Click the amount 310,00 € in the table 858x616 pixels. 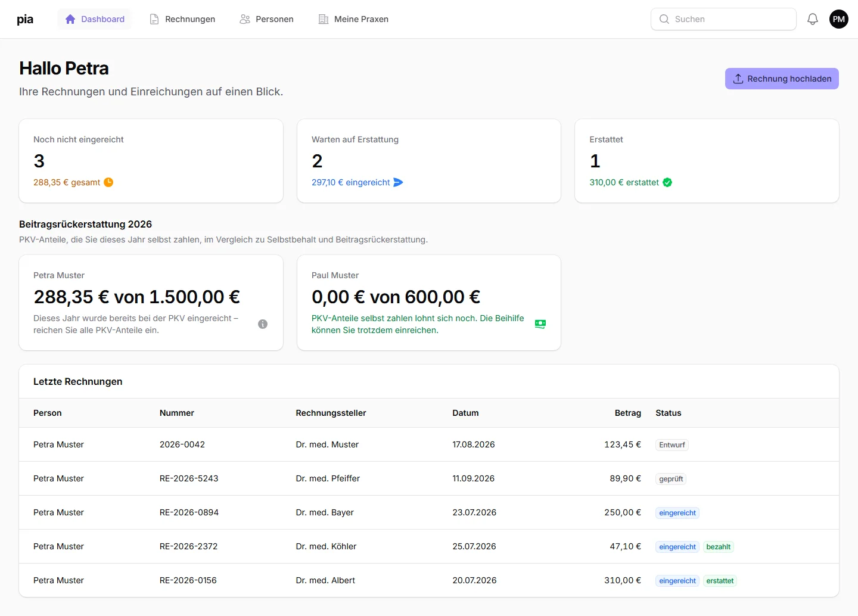click(x=623, y=580)
